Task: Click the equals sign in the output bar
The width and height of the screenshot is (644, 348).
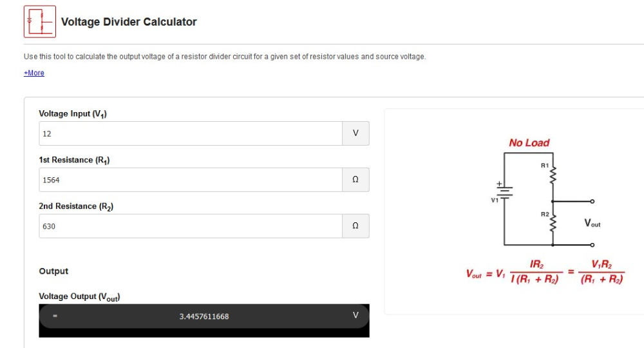Action: pos(55,316)
